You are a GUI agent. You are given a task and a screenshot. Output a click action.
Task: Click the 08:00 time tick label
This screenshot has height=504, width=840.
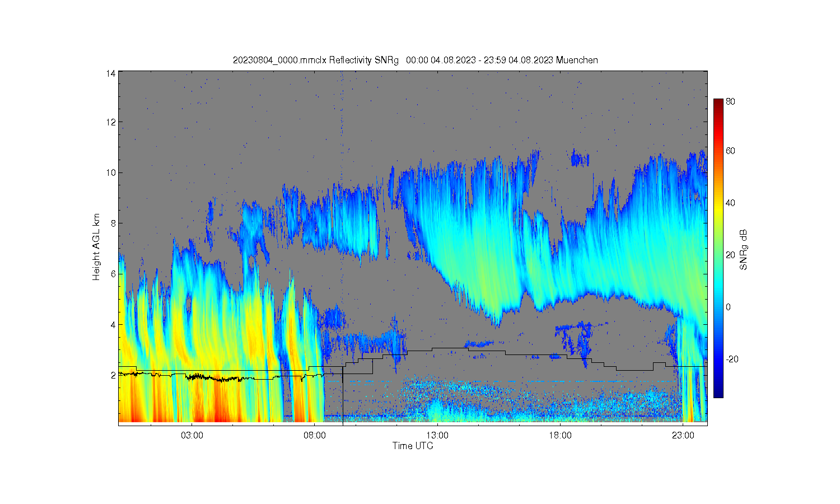[x=315, y=436]
